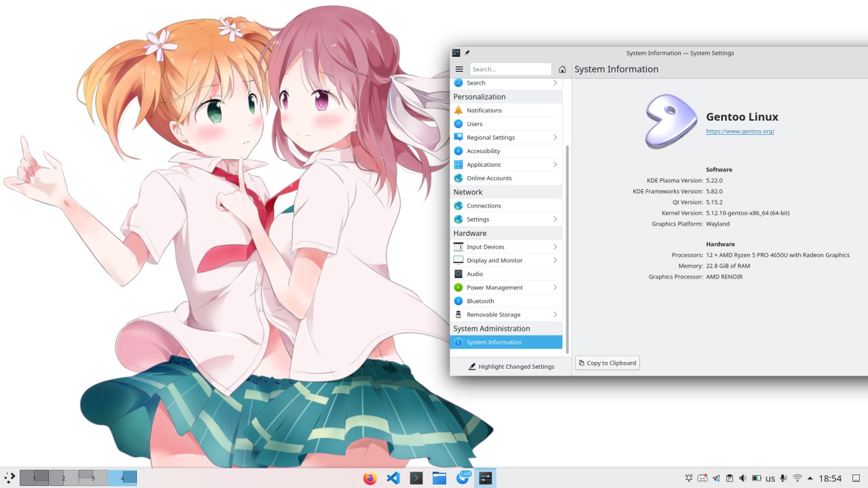Click the Qt Version 5.15.2 value
Viewport: 868px width, 488px height.
(x=714, y=202)
